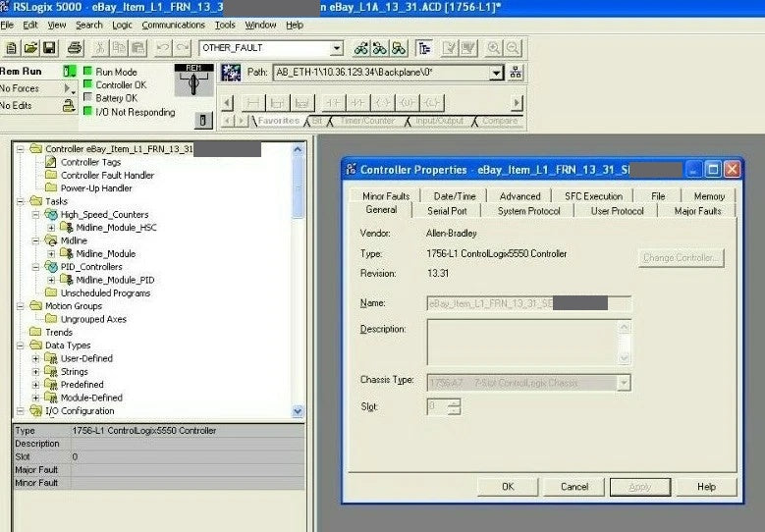This screenshot has height=532, width=765.
Task: Click OK in Controller Properties
Action: (x=508, y=487)
